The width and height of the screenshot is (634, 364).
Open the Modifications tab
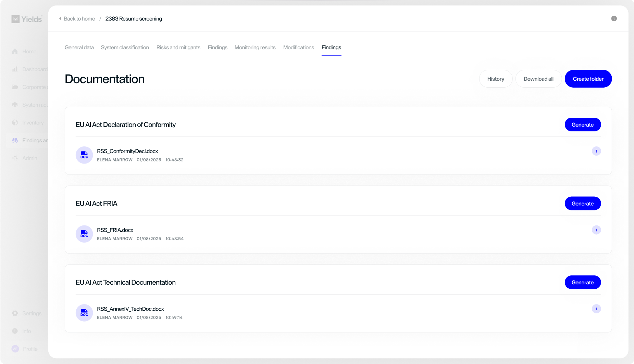click(x=298, y=47)
